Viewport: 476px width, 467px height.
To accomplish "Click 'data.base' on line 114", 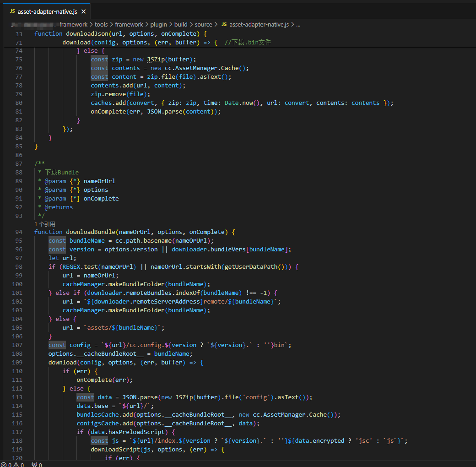I will [x=92, y=406].
